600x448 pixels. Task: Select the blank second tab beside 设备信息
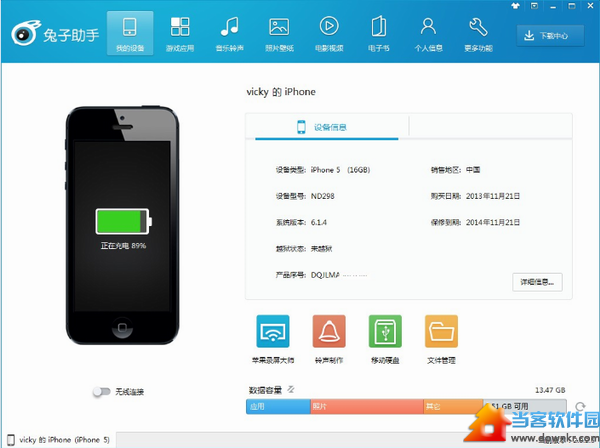pyautogui.click(x=491, y=126)
